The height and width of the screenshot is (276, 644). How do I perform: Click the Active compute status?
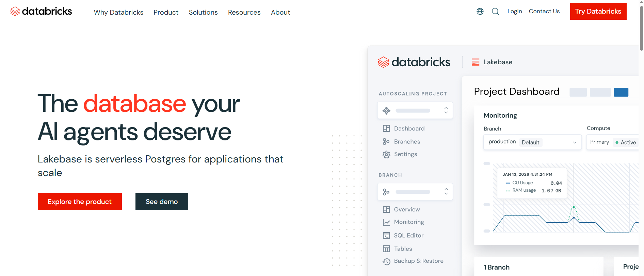pyautogui.click(x=626, y=142)
